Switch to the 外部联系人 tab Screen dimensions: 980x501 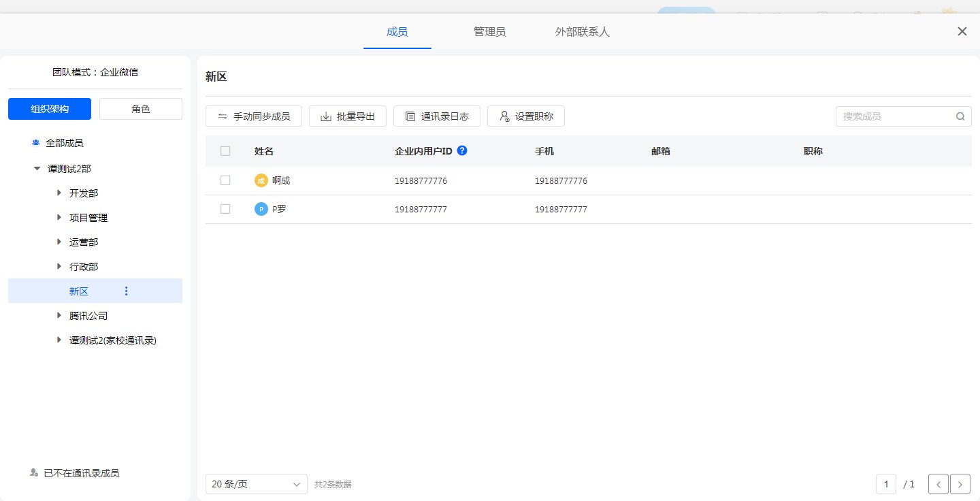(582, 32)
